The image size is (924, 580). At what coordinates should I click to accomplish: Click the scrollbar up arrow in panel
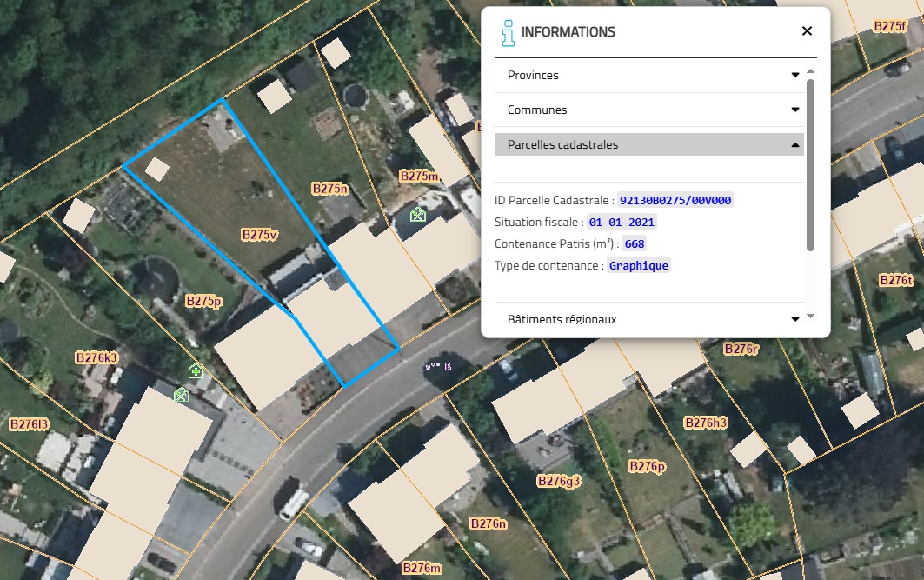pos(810,70)
